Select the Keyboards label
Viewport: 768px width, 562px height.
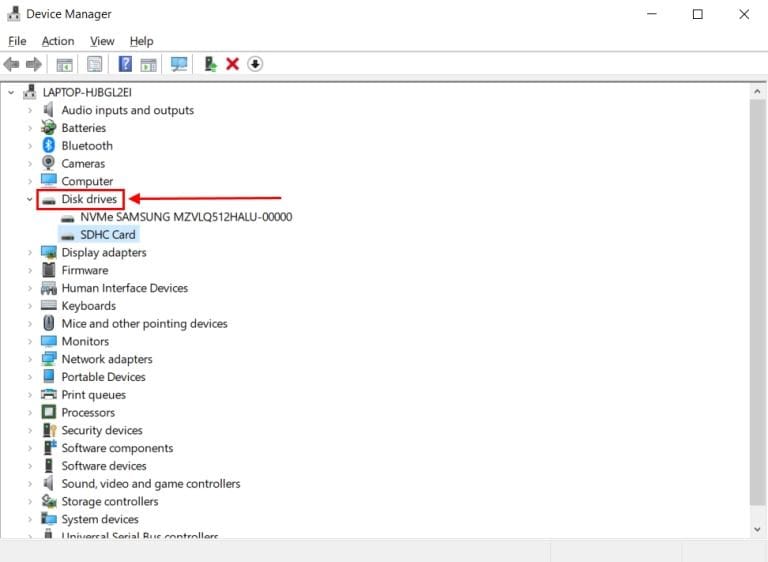coord(89,306)
